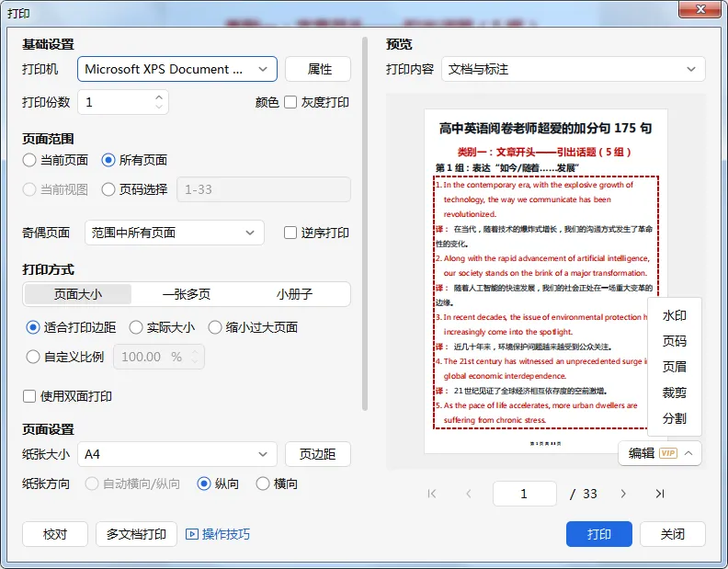Check 使用双面打印 option

(x=29, y=396)
